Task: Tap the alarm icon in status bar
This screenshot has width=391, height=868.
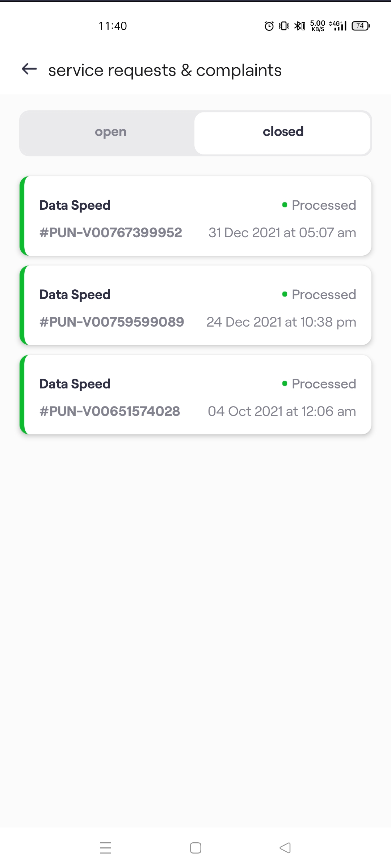Action: [x=269, y=26]
